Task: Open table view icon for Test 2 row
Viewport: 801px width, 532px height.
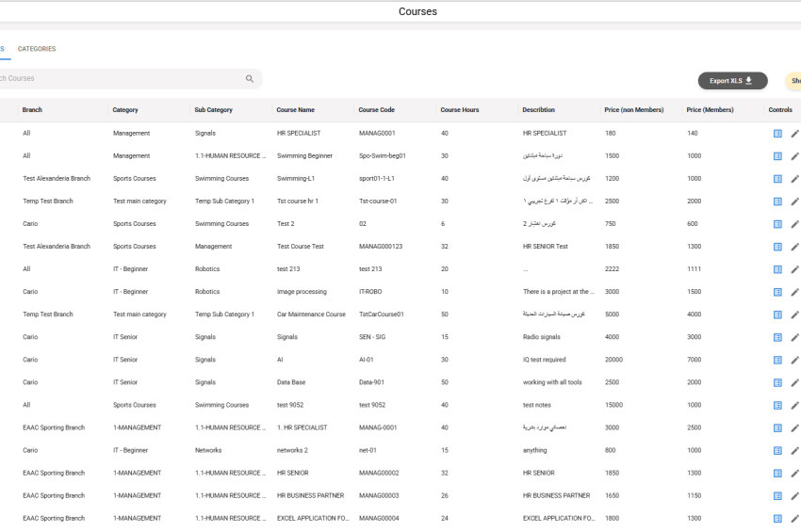Action: (x=777, y=224)
